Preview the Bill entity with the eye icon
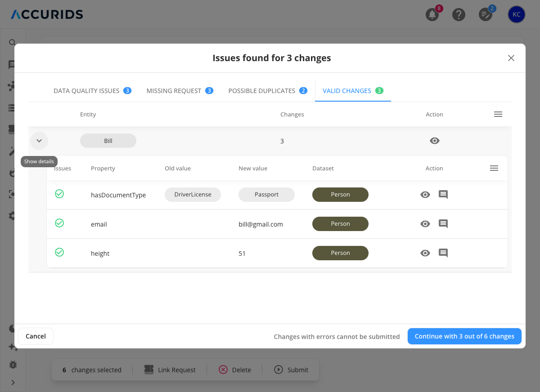 [x=434, y=141]
